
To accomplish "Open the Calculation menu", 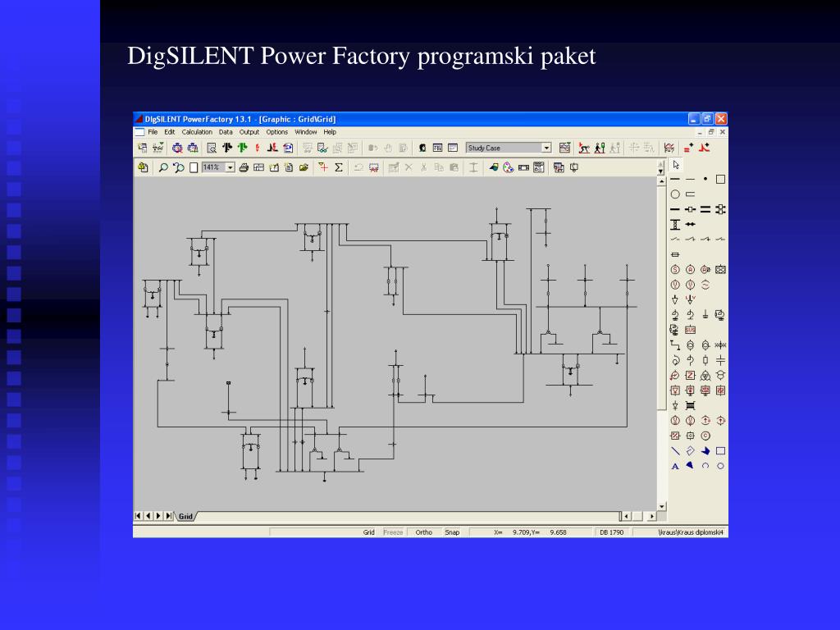I will click(197, 132).
